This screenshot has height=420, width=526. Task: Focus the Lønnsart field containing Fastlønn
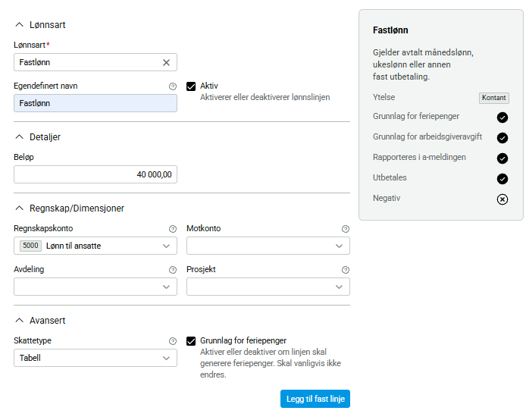pos(95,62)
